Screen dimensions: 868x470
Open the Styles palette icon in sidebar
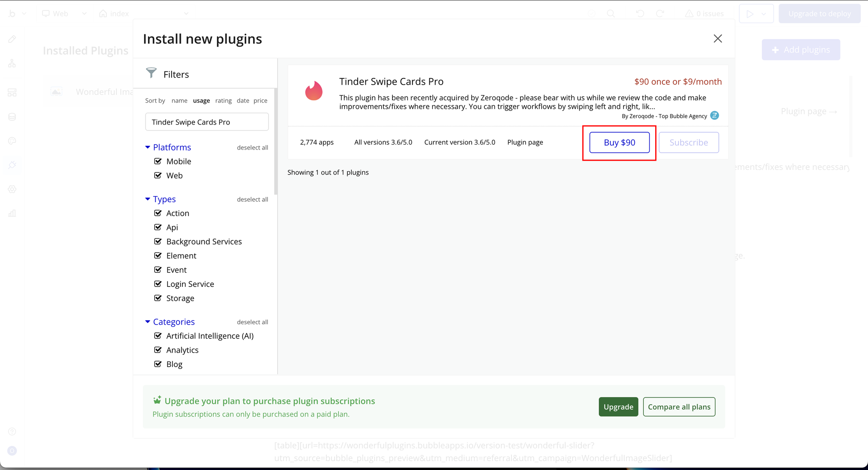[12, 141]
